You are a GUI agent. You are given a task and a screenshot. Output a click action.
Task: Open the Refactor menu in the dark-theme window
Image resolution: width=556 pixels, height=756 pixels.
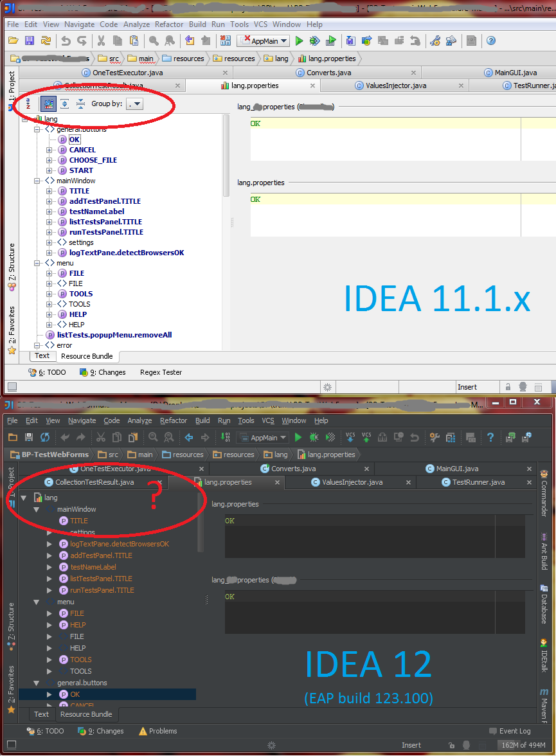pyautogui.click(x=173, y=420)
